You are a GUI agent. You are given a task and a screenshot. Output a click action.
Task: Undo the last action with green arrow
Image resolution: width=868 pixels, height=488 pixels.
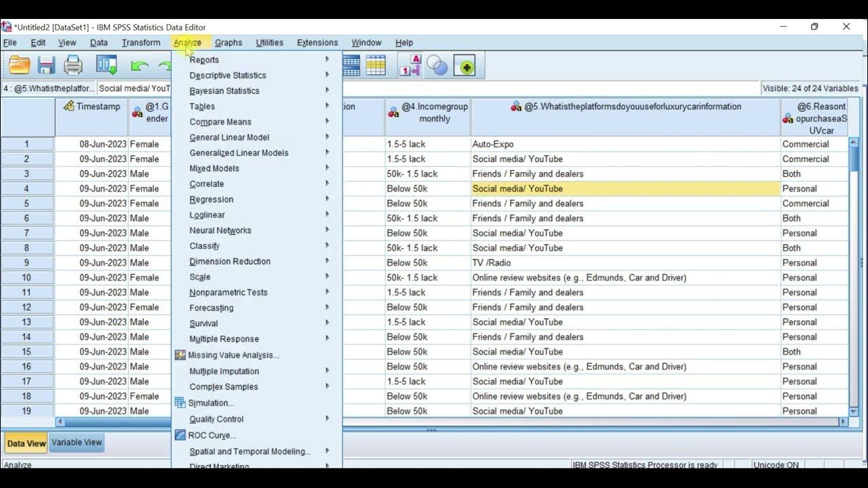[x=140, y=66]
